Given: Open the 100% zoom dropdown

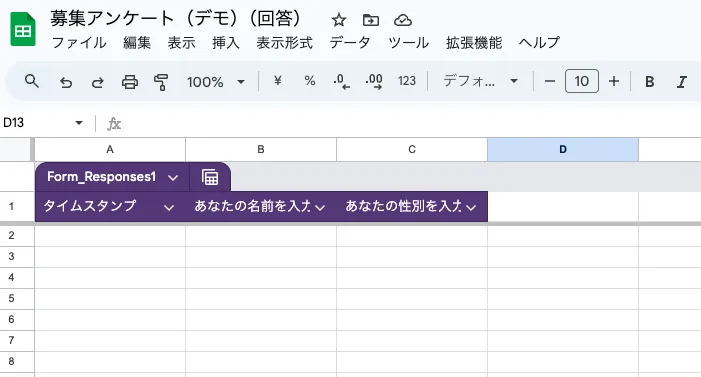Looking at the screenshot, I should pyautogui.click(x=216, y=82).
